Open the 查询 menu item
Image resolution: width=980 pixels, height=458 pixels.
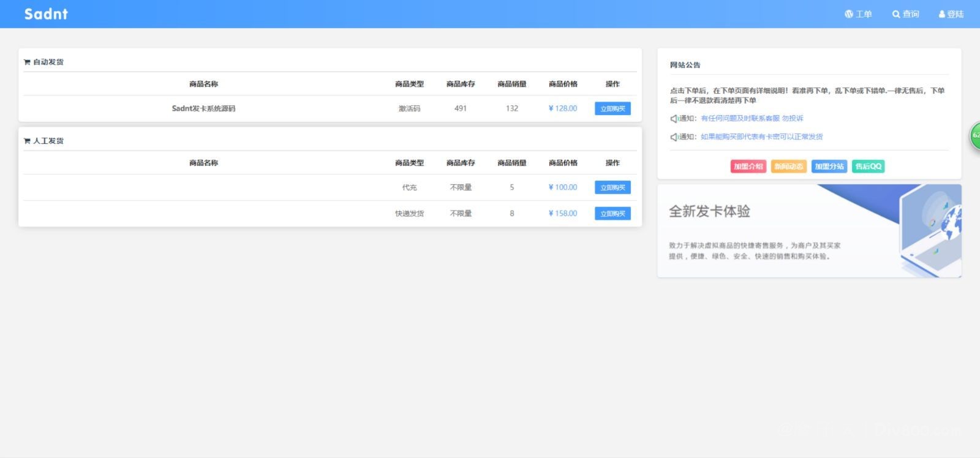click(x=905, y=14)
